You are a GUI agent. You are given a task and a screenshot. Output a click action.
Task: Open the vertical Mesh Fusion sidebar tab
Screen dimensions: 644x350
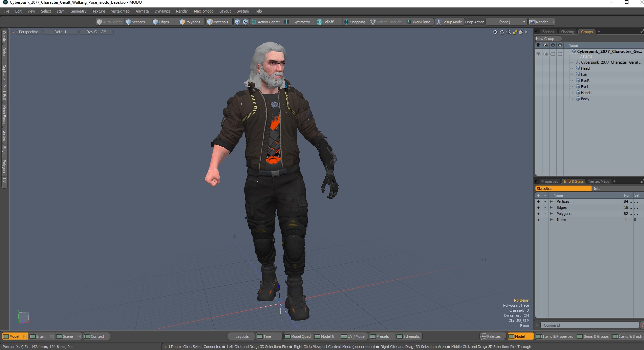coord(4,115)
